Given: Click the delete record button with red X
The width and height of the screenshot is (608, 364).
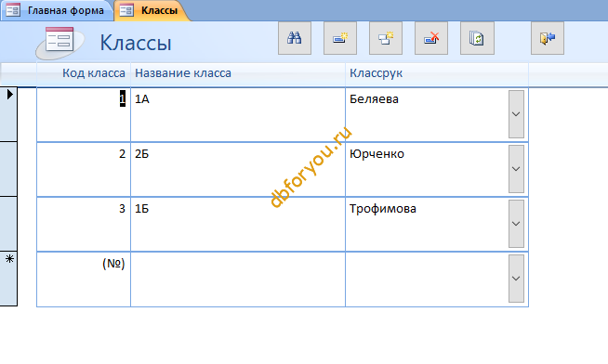Looking at the screenshot, I should click(431, 38).
